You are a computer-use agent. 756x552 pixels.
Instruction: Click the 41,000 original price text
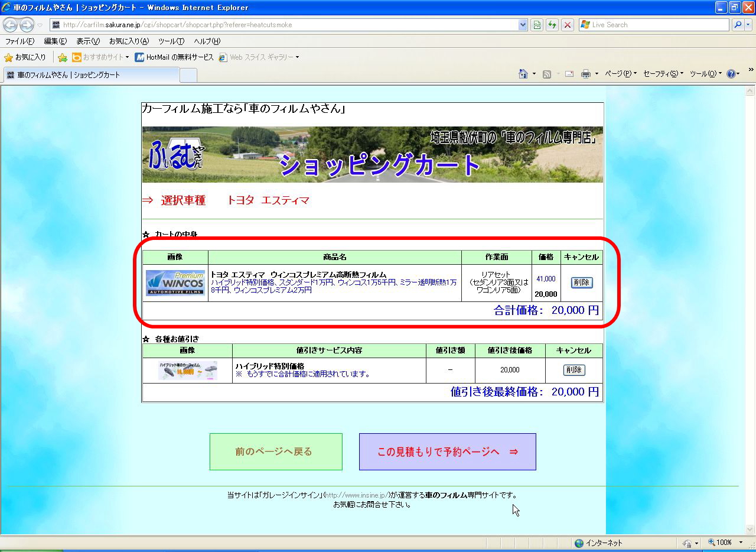546,279
